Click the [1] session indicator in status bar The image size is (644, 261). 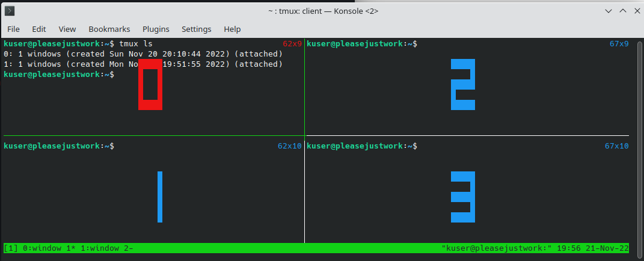11,248
